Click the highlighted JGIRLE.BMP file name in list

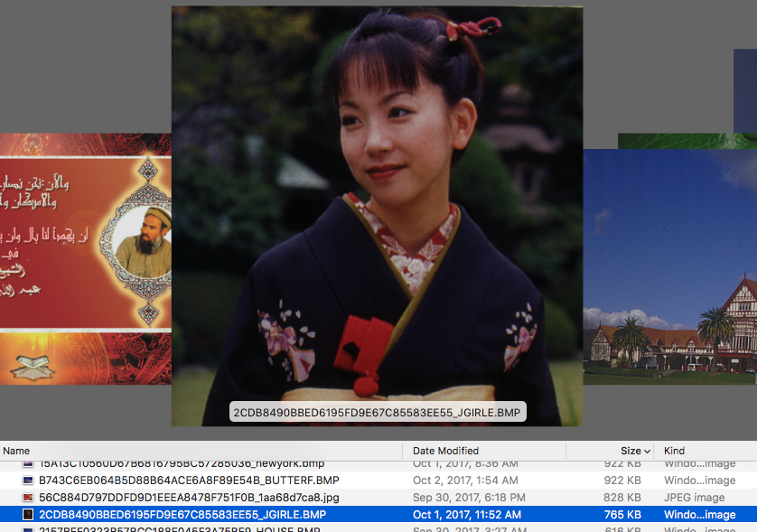click(x=182, y=515)
